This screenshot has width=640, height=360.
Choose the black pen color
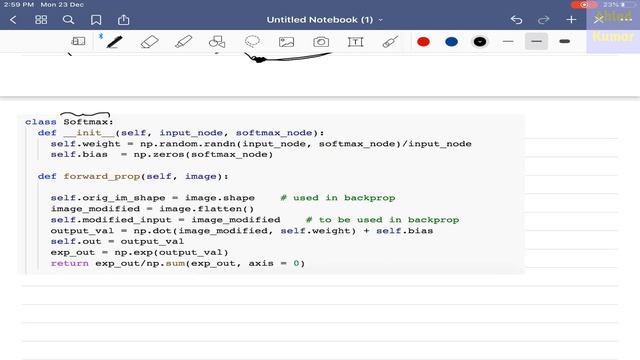(x=480, y=42)
